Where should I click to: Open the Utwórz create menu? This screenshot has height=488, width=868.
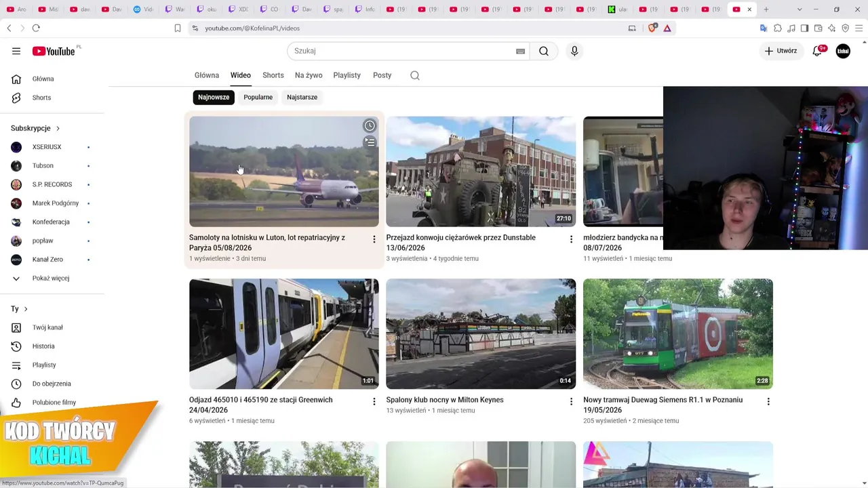pos(781,51)
